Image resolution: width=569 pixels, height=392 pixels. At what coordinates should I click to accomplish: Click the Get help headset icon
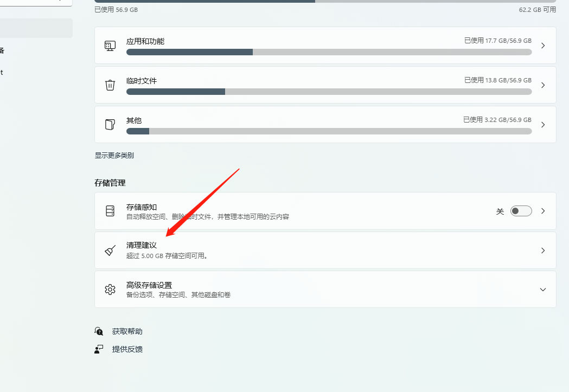point(99,331)
